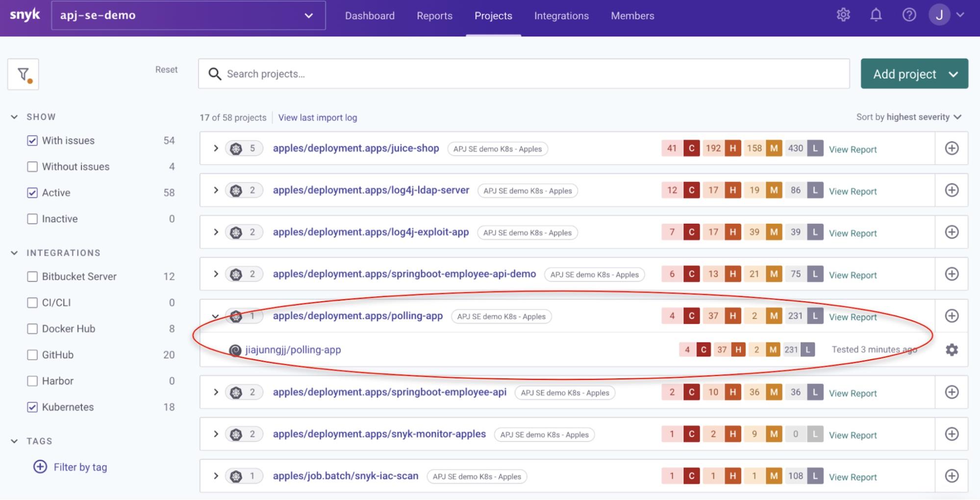Click the Kubernetes icon badge on juice-shop
Viewport: 980px width, 500px height.
click(244, 148)
